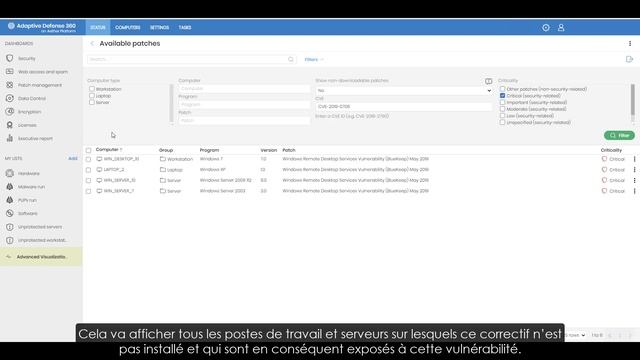Screen dimensions: 640x360
Task: Check Moderate (security-related) criticality
Action: click(502, 109)
